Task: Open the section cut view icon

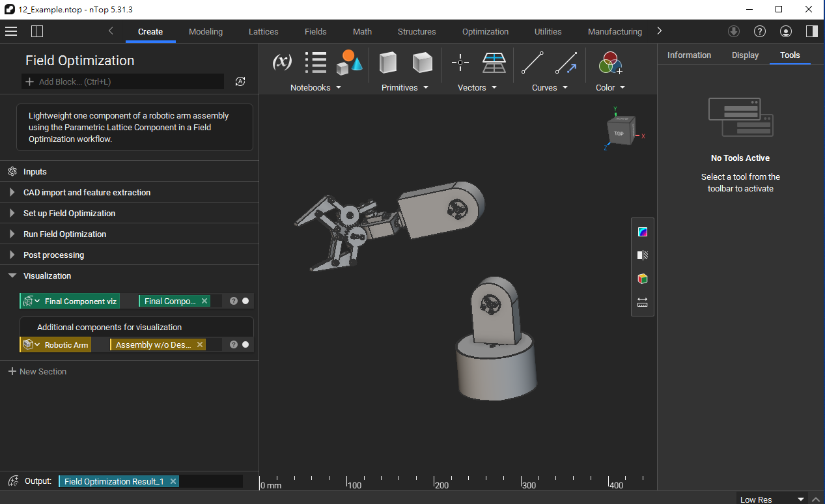Action: coord(643,255)
